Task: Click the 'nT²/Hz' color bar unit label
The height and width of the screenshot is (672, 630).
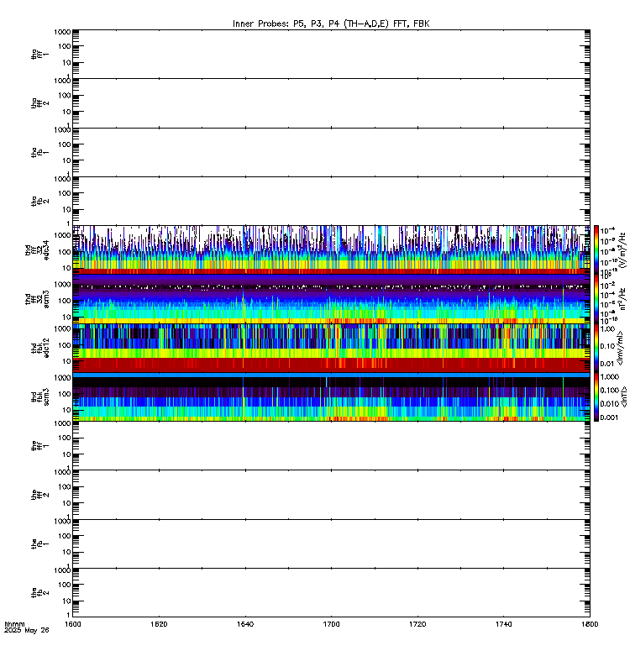Action: pyautogui.click(x=622, y=299)
